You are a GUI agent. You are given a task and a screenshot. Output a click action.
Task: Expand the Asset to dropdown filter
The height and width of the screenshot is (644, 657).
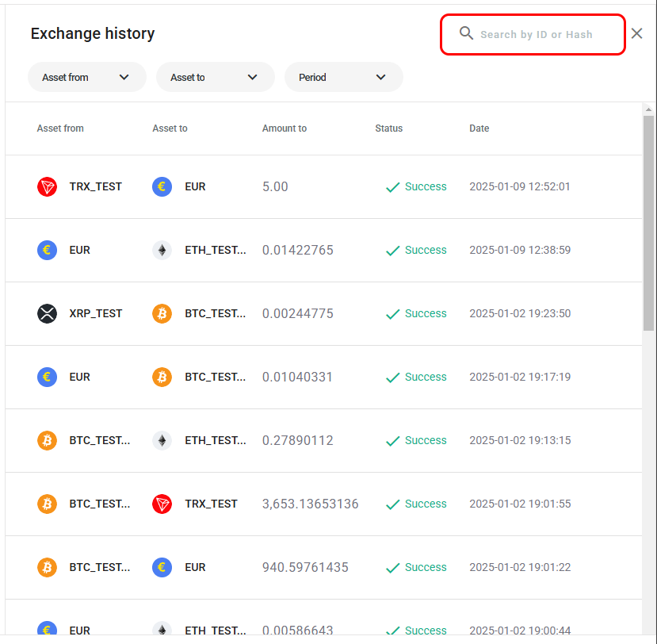tap(215, 77)
